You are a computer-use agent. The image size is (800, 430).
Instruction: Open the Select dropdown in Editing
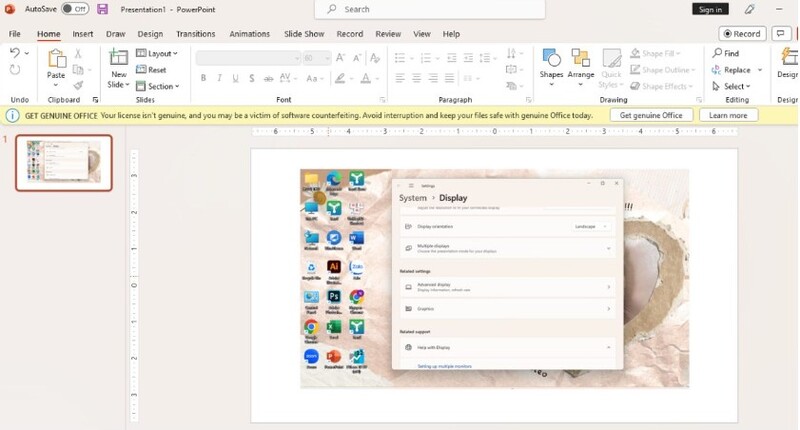tap(731, 86)
